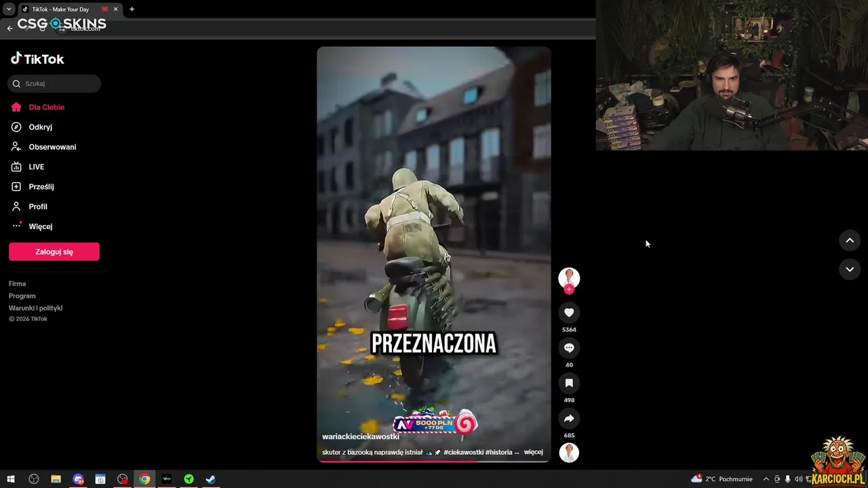Click the browser back arrow

[x=9, y=28]
